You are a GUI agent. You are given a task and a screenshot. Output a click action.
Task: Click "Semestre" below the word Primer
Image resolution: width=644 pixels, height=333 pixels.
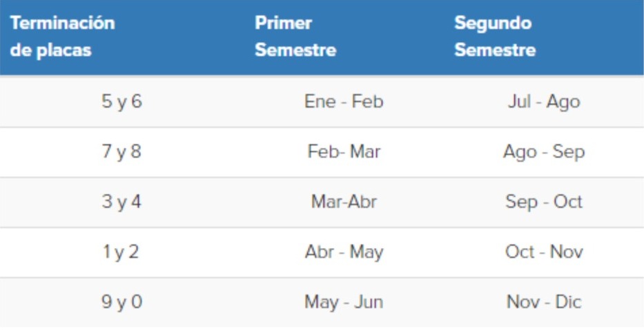click(295, 50)
